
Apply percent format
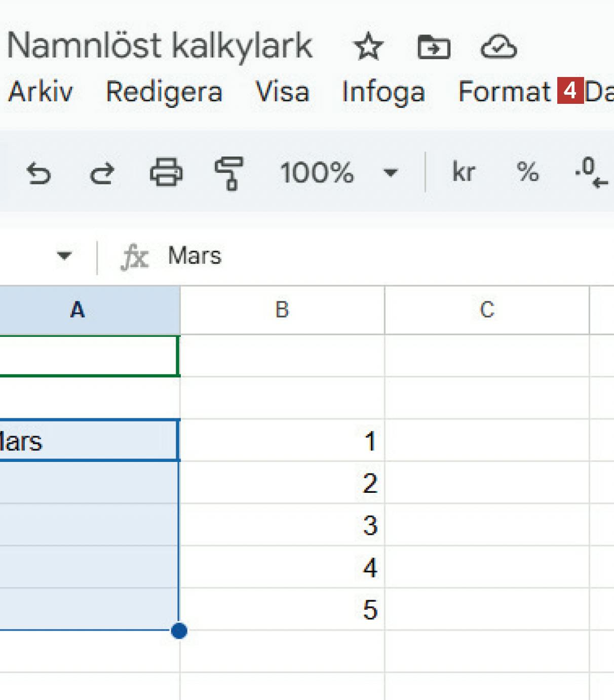[527, 172]
